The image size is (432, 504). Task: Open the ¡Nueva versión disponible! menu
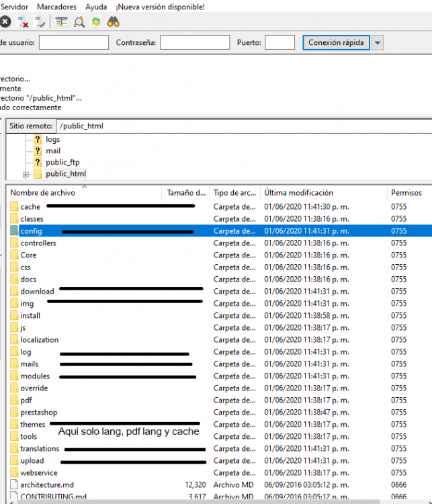tap(160, 7)
